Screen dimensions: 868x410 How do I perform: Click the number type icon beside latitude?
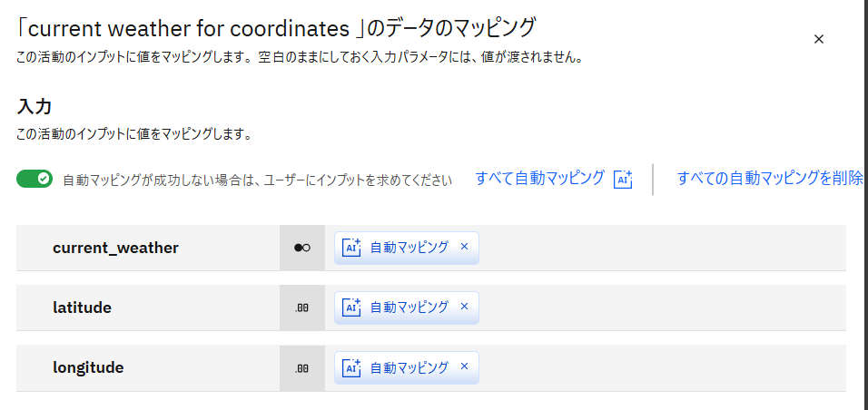pyautogui.click(x=302, y=307)
